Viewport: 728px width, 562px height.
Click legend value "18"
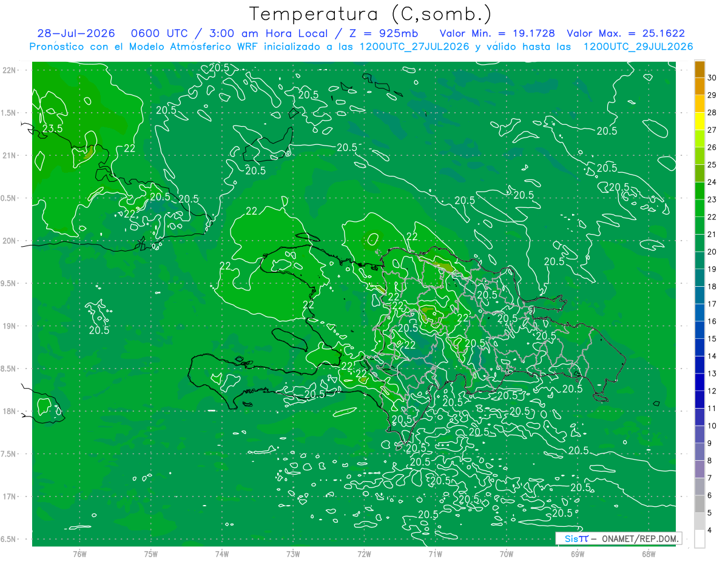click(712, 287)
